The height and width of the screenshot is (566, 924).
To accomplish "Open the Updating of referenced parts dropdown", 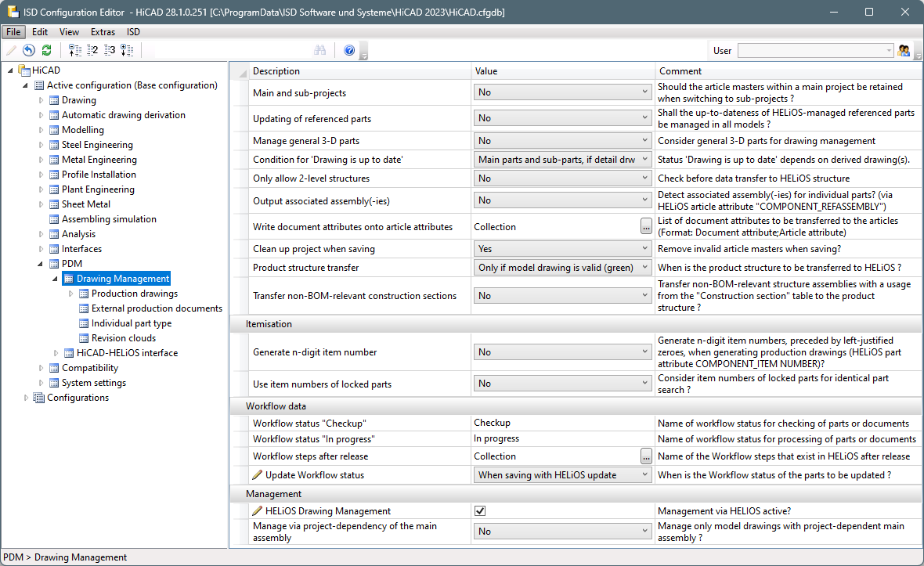I will click(563, 117).
